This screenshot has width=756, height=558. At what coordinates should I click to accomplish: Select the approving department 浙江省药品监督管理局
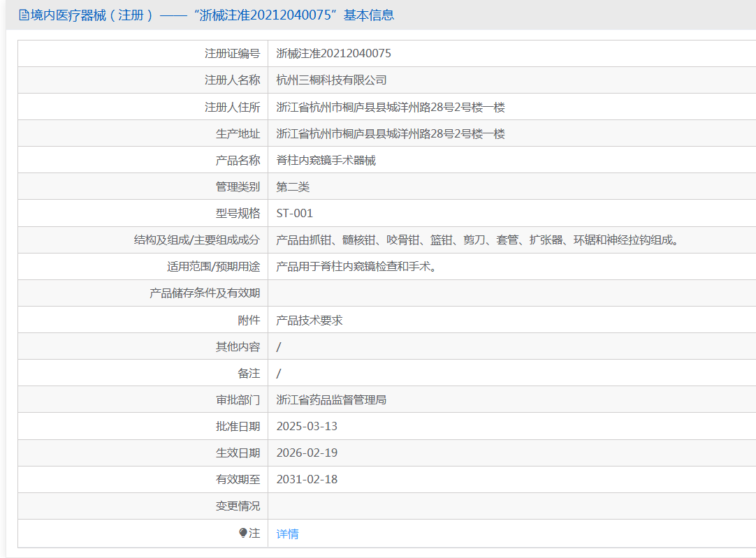click(x=331, y=399)
